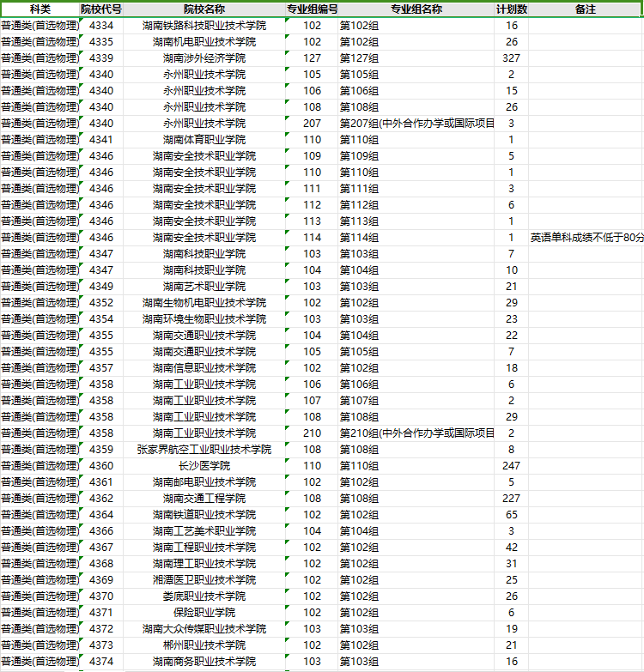Click the plan count cell showing 327
This screenshot has height=672, width=644.
[512, 58]
